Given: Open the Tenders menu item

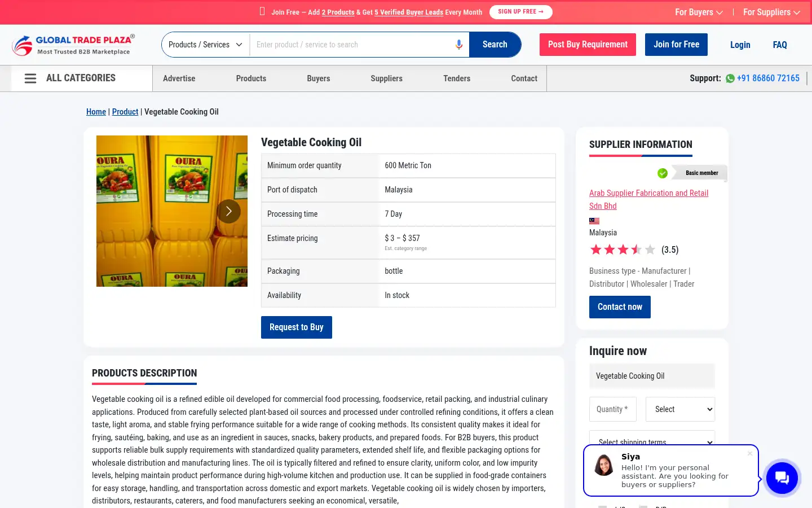Looking at the screenshot, I should (457, 78).
